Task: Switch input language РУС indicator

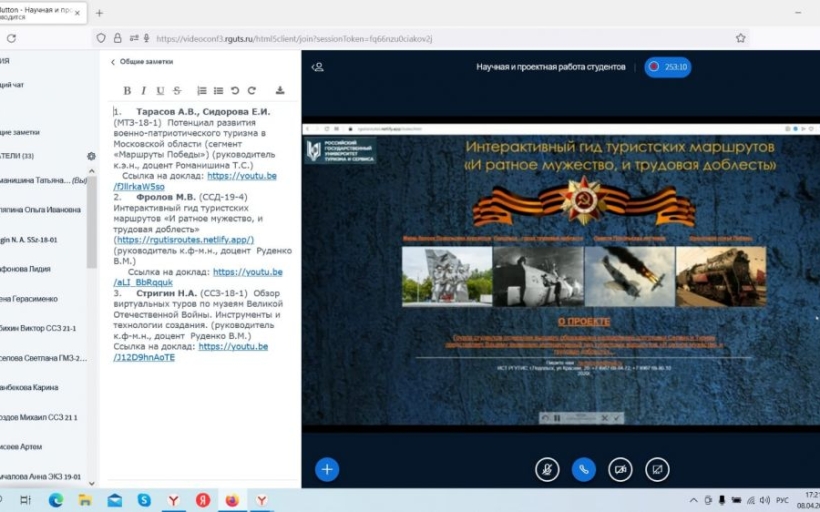Action: pyautogui.click(x=782, y=500)
